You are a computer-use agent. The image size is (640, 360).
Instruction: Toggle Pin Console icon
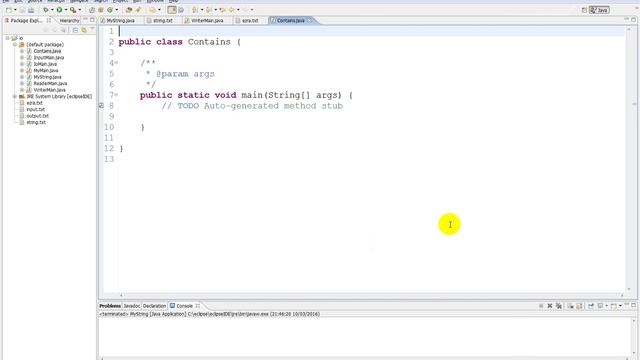pyautogui.click(x=591, y=306)
